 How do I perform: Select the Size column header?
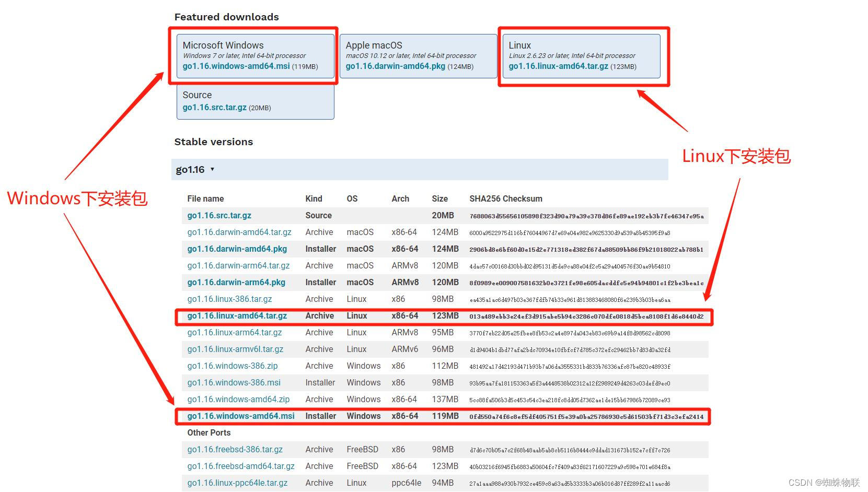pos(439,198)
